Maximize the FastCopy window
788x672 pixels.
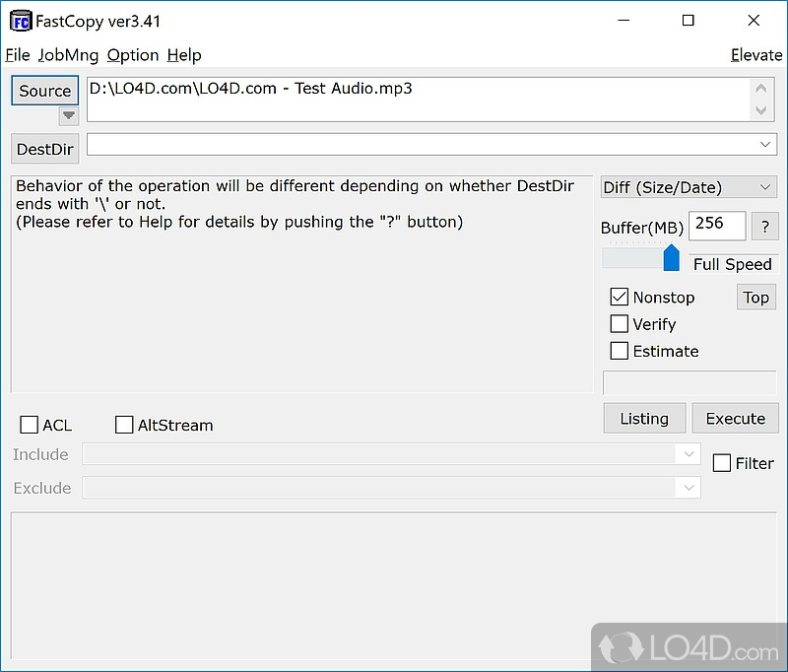click(688, 21)
